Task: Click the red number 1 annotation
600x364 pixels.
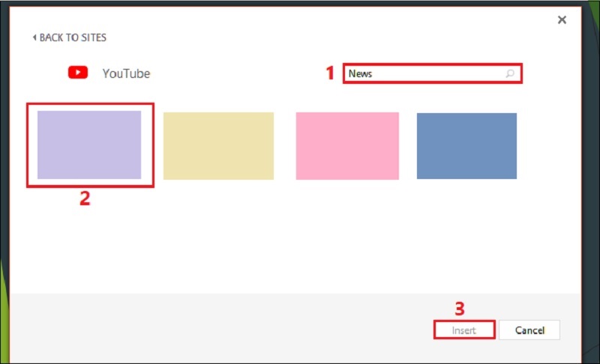Action: click(x=328, y=73)
